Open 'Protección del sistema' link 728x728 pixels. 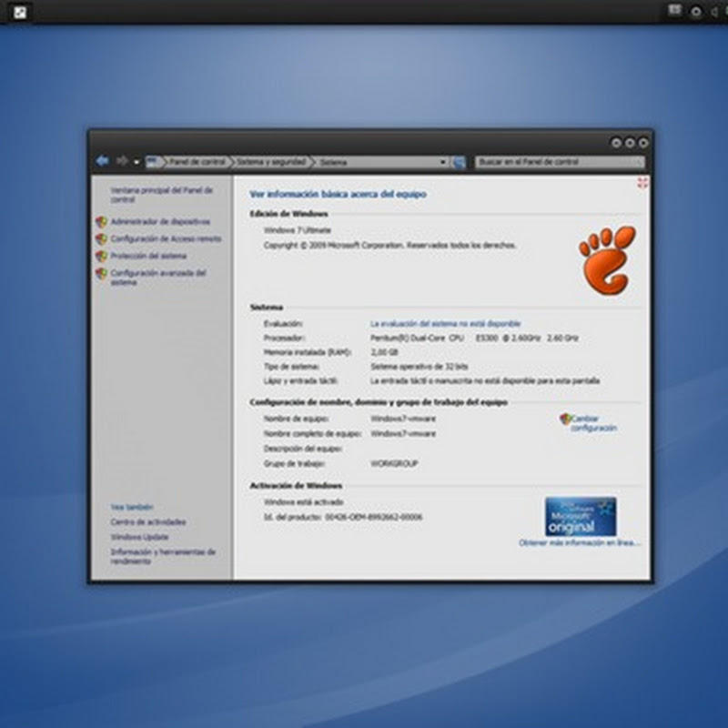(x=147, y=256)
